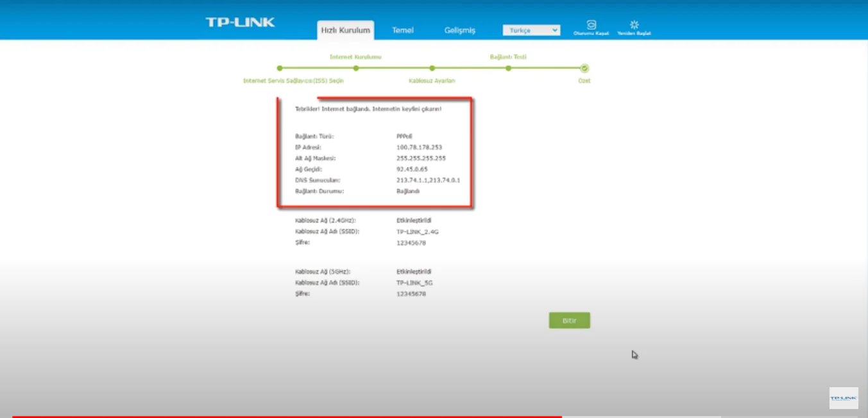This screenshot has width=868, height=418.
Task: Click the PPPoE connection type value
Action: [x=404, y=136]
